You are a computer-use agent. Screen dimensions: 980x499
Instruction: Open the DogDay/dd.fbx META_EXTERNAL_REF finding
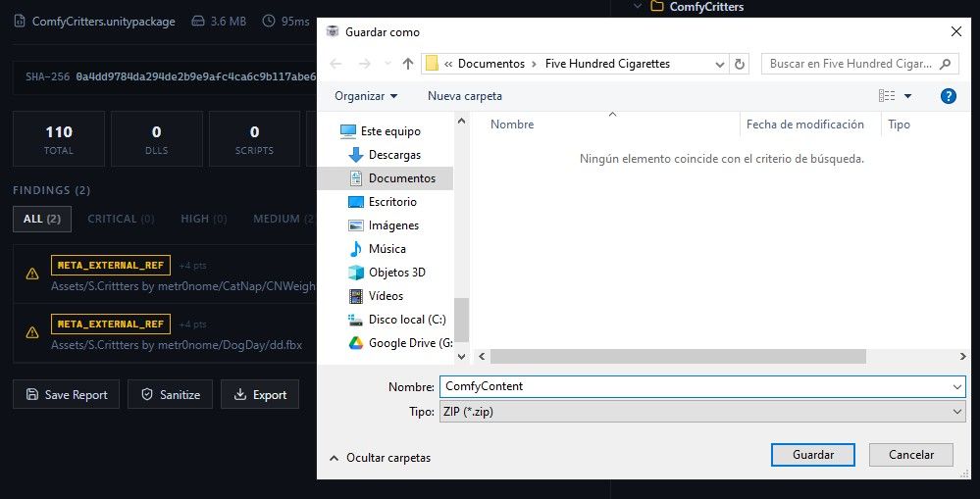click(166, 333)
